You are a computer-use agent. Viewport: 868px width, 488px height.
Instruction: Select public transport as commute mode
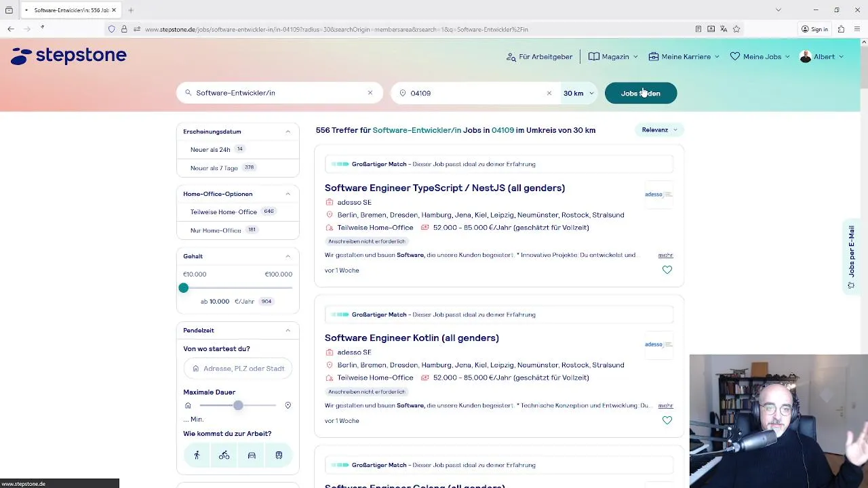[279, 455]
